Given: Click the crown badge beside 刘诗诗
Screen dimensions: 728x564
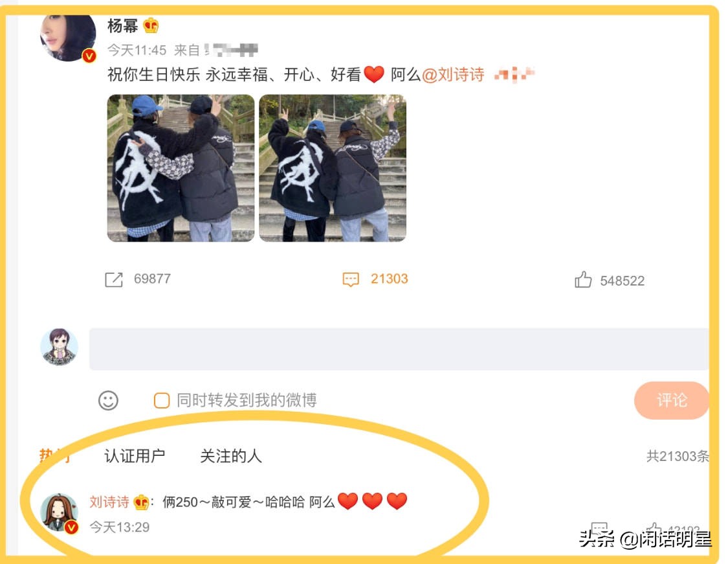Looking at the screenshot, I should tap(141, 502).
